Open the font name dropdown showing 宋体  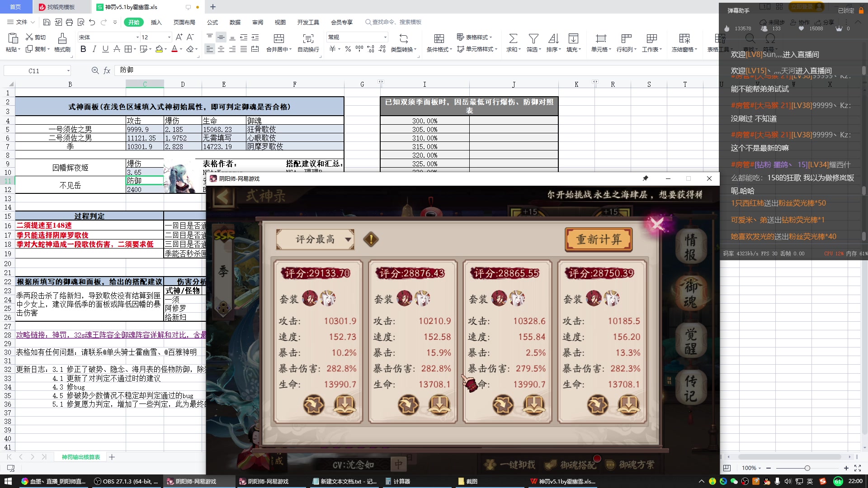click(x=108, y=37)
